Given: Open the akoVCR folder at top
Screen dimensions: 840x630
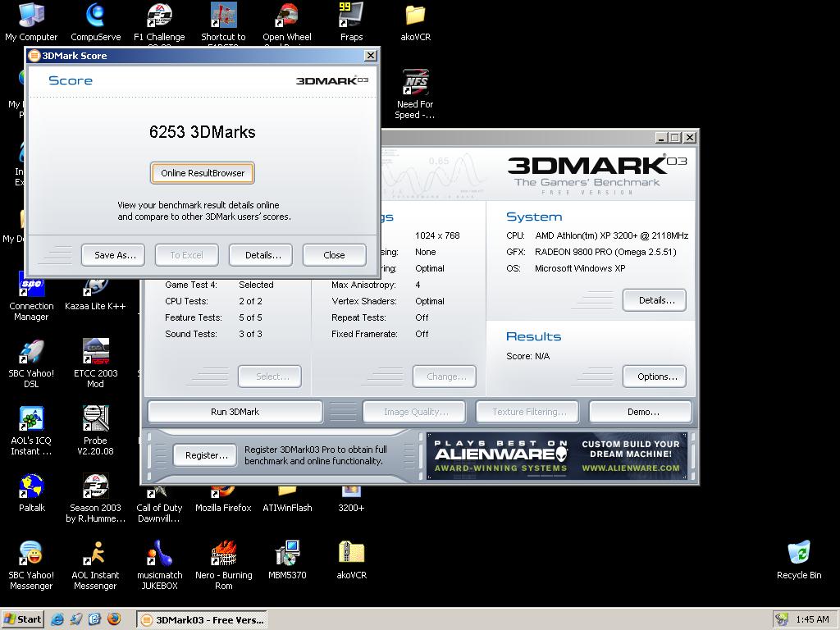Looking at the screenshot, I should coord(415,16).
